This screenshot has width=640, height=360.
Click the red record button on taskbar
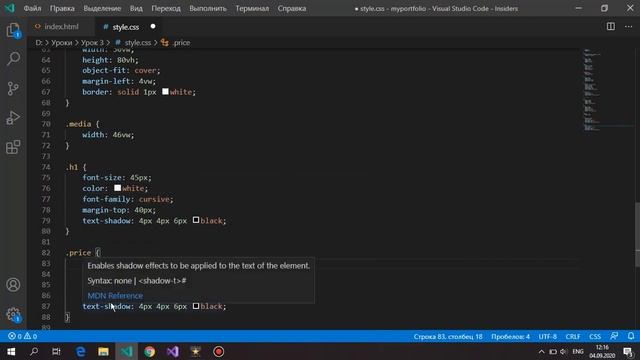click(x=218, y=351)
